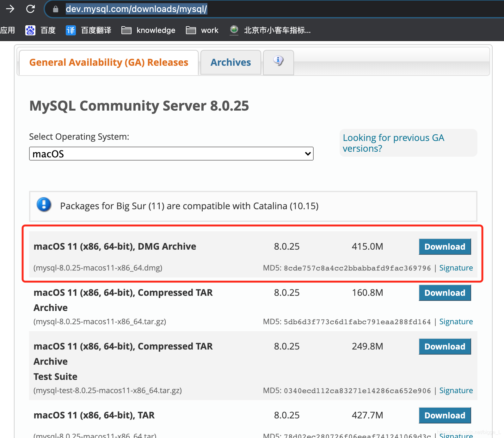Click the Test Suite package title
This screenshot has height=438, width=504.
123,362
